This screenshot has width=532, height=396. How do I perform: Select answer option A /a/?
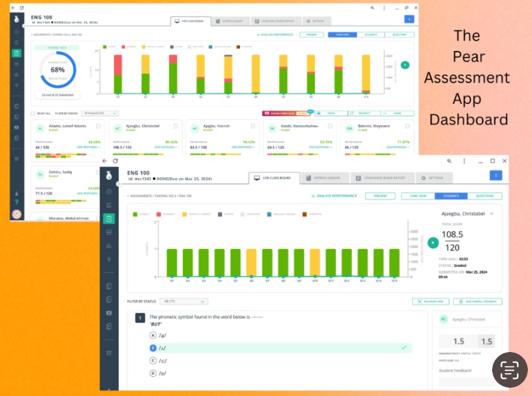153,335
